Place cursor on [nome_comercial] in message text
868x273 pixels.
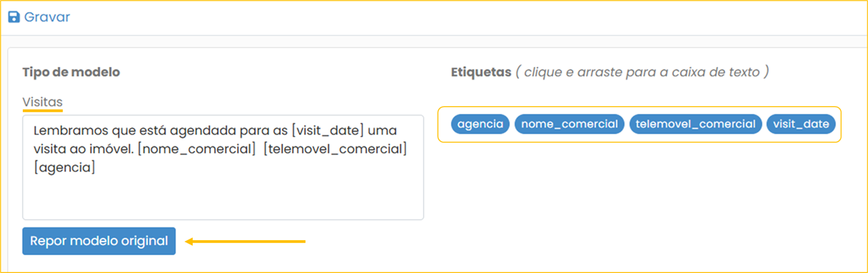[x=208, y=150]
